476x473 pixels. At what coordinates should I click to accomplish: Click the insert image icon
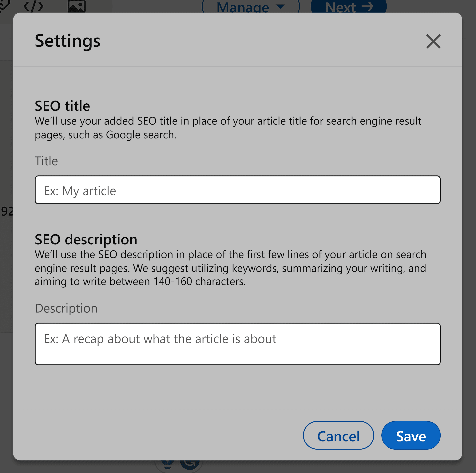pyautogui.click(x=76, y=6)
